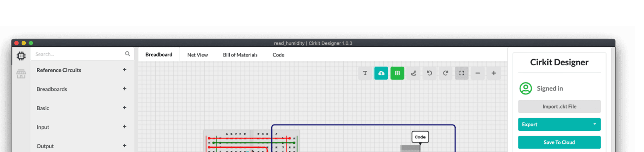This screenshot has height=152, width=644.
Task: Click the cloud upload toolbar icon
Action: tap(381, 73)
